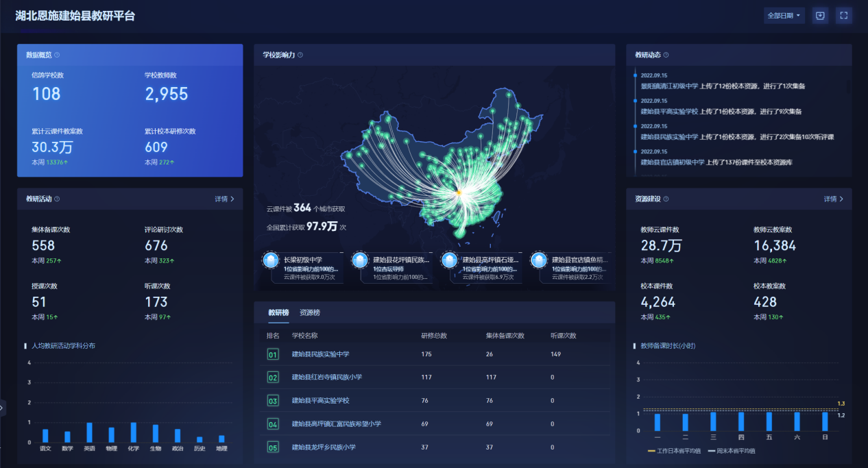Open 详情 in the 教研活动 panel
This screenshot has width=868, height=468.
tap(224, 199)
